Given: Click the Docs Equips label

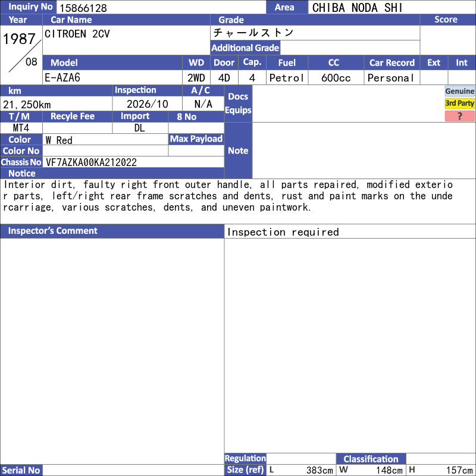Looking at the screenshot, I should 238,103.
